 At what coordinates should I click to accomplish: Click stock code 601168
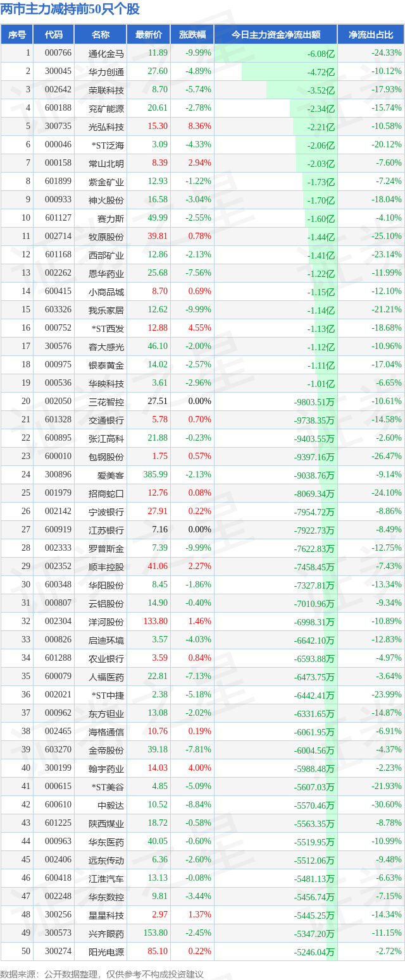(x=58, y=255)
